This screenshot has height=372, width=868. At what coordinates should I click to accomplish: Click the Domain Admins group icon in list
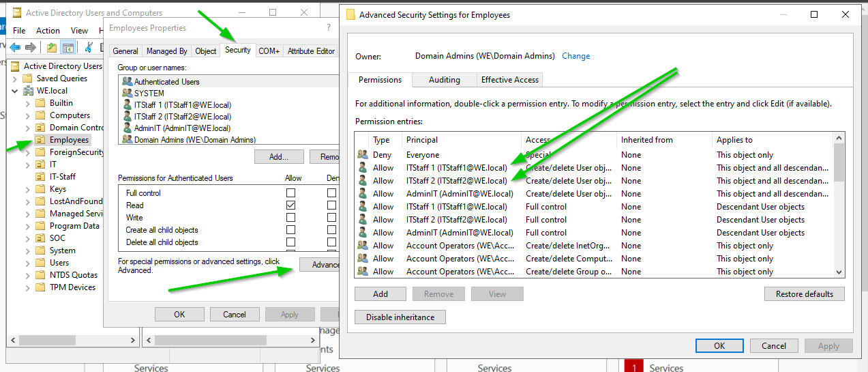127,139
